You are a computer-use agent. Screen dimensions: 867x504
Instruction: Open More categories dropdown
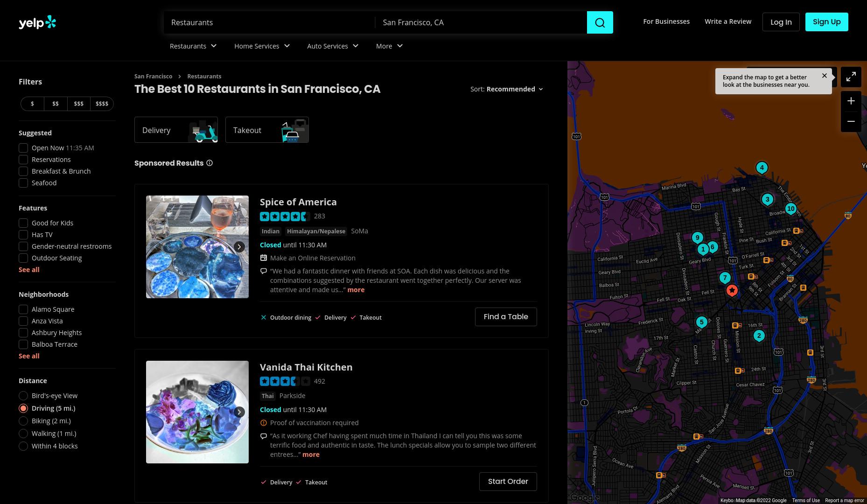[x=389, y=46]
